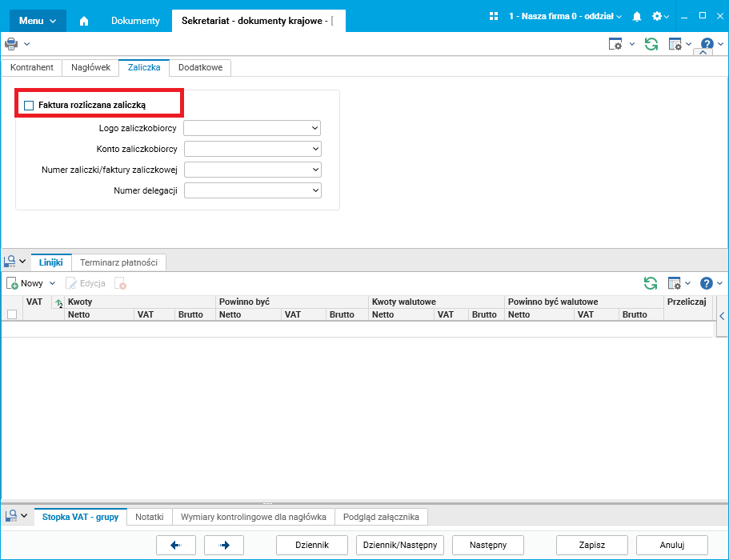Expand Numer zaliczki/faktury zaliczkowej combo box
Viewport: 729px width, 560px height.
(252, 170)
